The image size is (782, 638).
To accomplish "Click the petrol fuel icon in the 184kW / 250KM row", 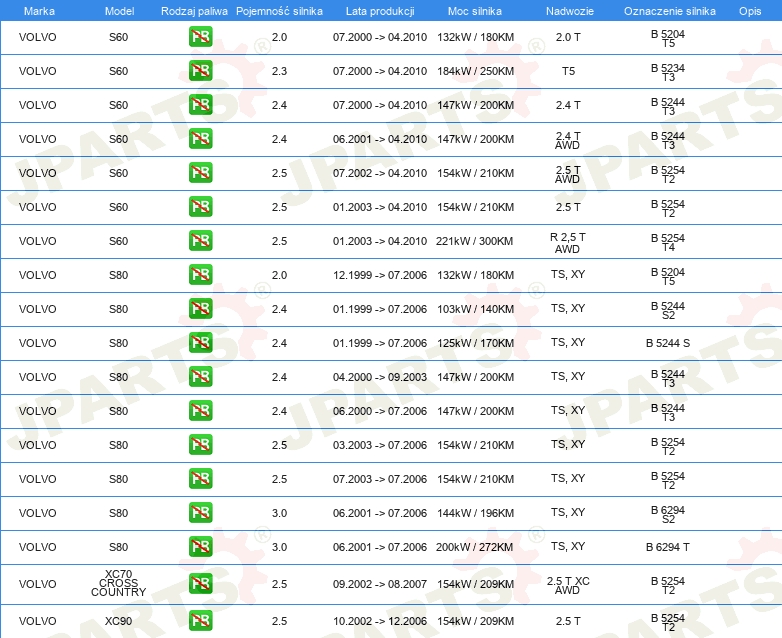I will coord(200,71).
